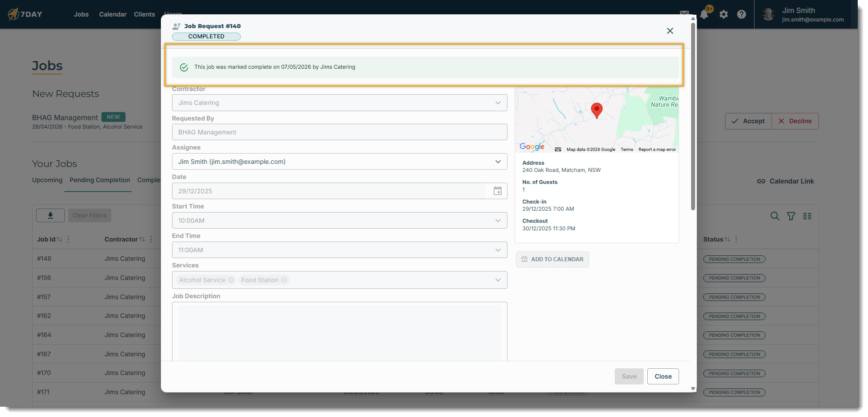Click inside the Job Description text area
868x417 pixels.
(x=340, y=333)
